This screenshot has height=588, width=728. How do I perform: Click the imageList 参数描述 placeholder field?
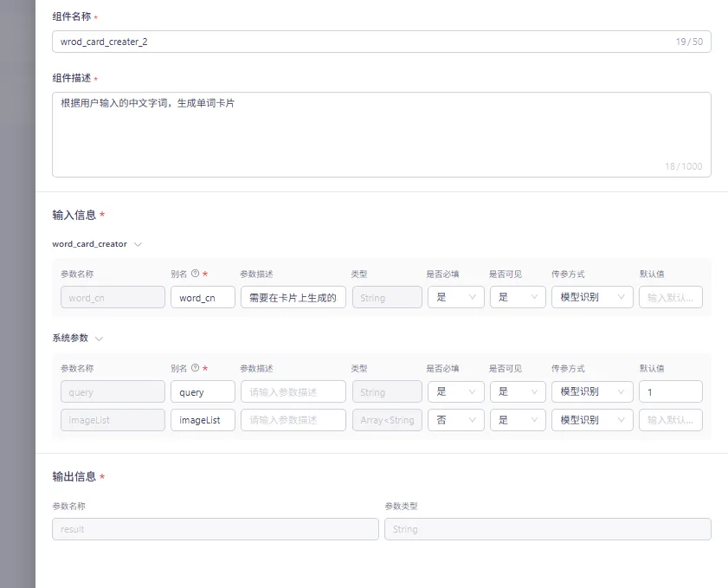[x=293, y=420]
